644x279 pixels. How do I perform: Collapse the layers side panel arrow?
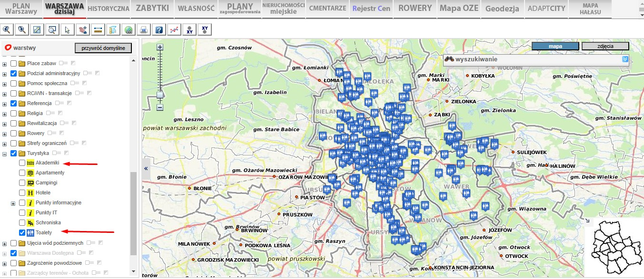point(146,169)
